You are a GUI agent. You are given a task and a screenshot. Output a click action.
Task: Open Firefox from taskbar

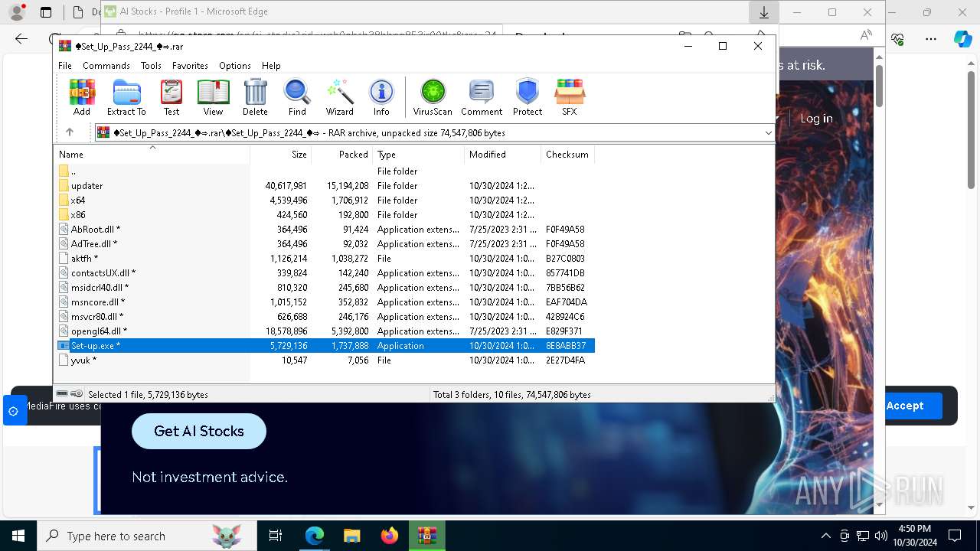pyautogui.click(x=390, y=536)
